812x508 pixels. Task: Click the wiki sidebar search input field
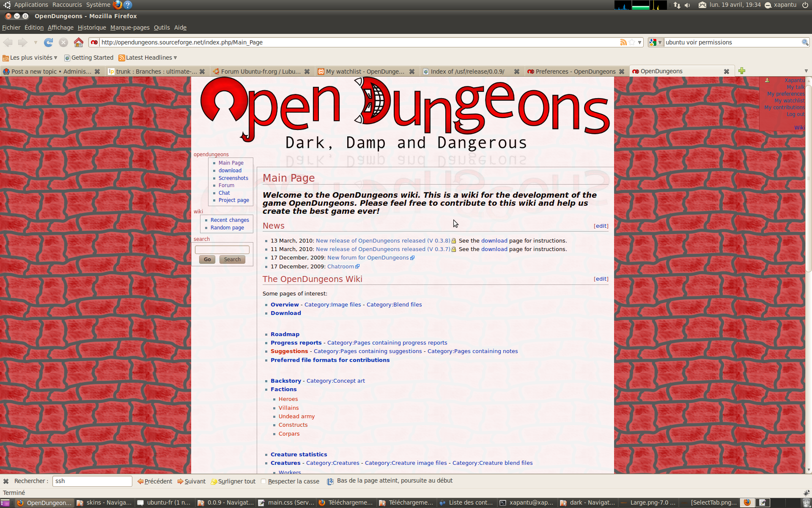tap(222, 250)
